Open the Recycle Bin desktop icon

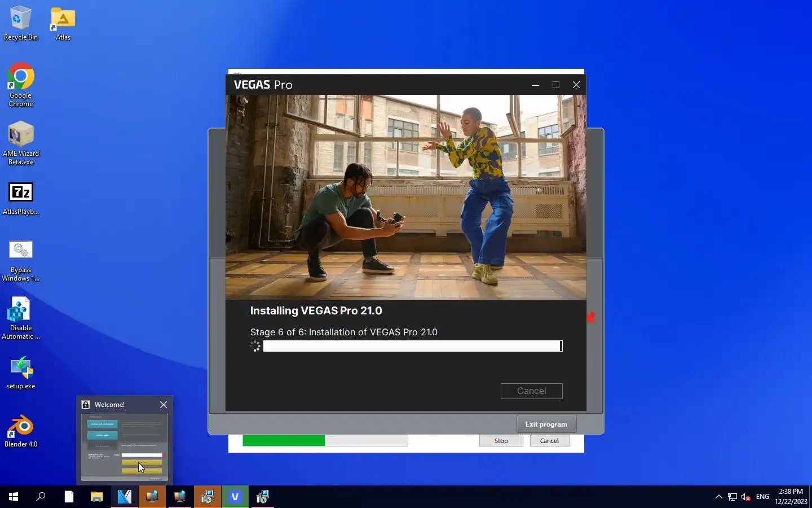pos(21,24)
